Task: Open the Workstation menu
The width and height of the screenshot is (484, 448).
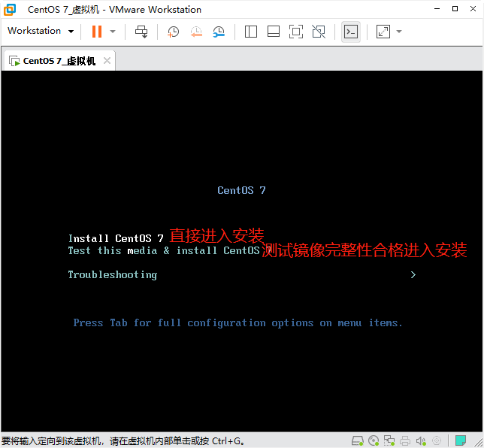Action: pos(41,31)
